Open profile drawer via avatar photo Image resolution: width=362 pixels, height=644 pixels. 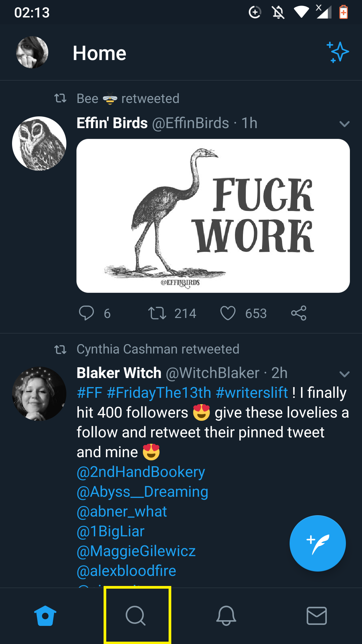(x=32, y=52)
